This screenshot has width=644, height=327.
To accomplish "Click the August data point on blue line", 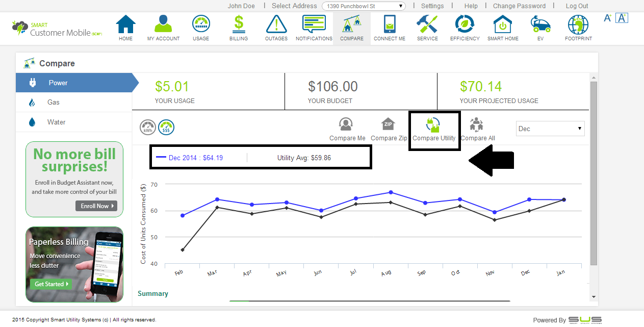I will coord(391,192).
